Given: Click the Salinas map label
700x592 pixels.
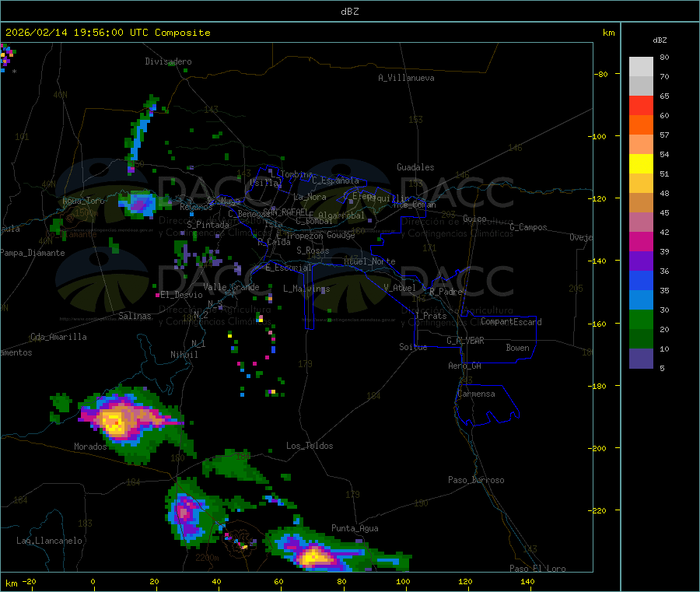Looking at the screenshot, I should 135,316.
